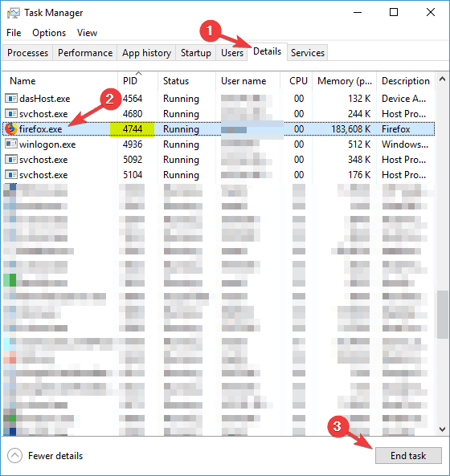Select the Details tab
The image size is (450, 476).
pos(267,51)
